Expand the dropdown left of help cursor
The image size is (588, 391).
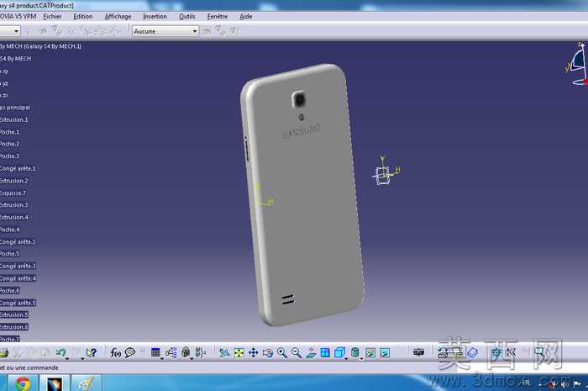82,359
